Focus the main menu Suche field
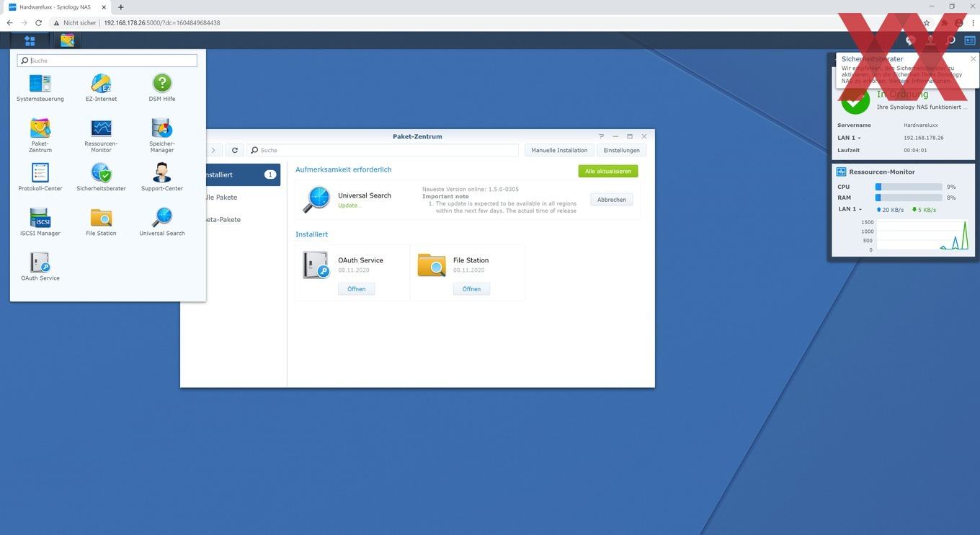Screen dimensions: 980x535 click(107, 61)
